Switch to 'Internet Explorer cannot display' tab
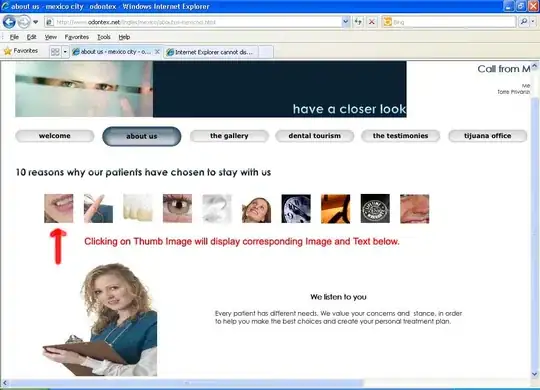 (210, 52)
